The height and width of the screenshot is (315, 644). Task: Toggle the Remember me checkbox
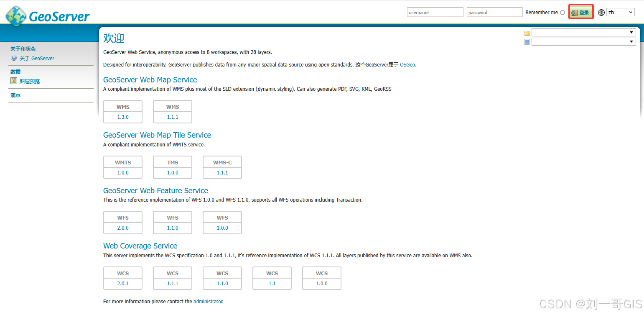tap(563, 13)
